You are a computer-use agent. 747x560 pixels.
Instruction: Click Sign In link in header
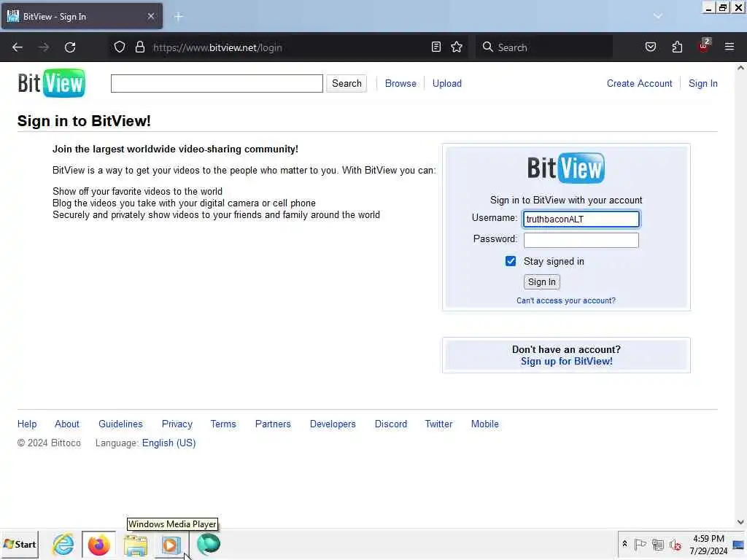click(703, 83)
